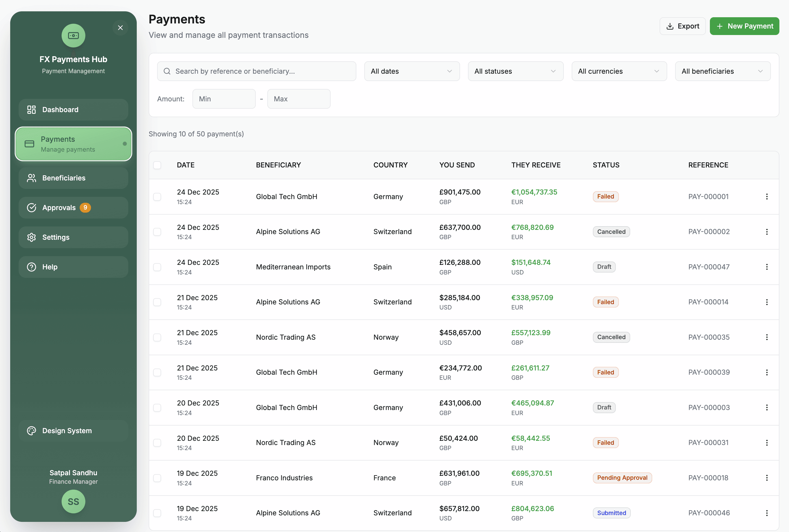This screenshot has height=532, width=789.
Task: Close the sidebar with the X icon
Action: (120, 28)
